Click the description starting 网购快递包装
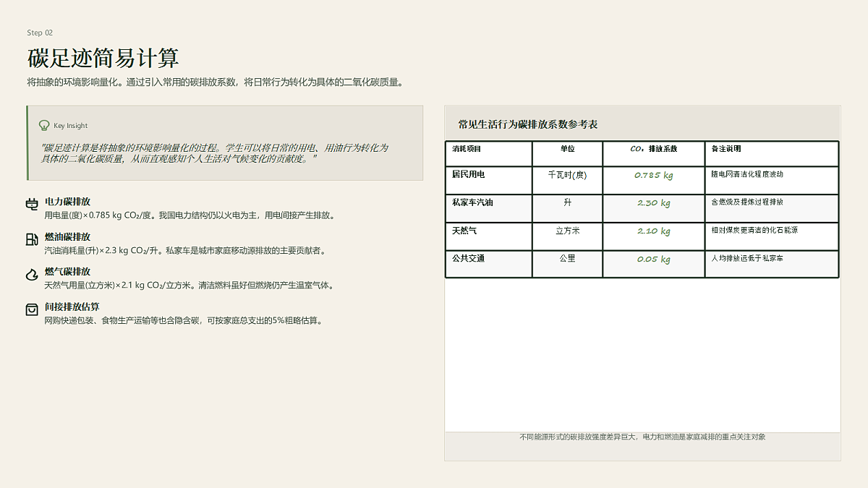The image size is (868, 488). (x=183, y=320)
